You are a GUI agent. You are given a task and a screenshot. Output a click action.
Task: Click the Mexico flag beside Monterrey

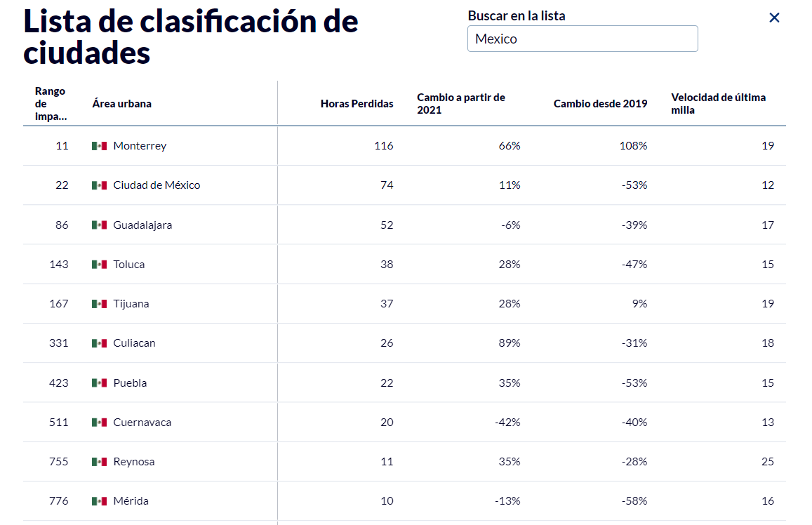(x=99, y=146)
